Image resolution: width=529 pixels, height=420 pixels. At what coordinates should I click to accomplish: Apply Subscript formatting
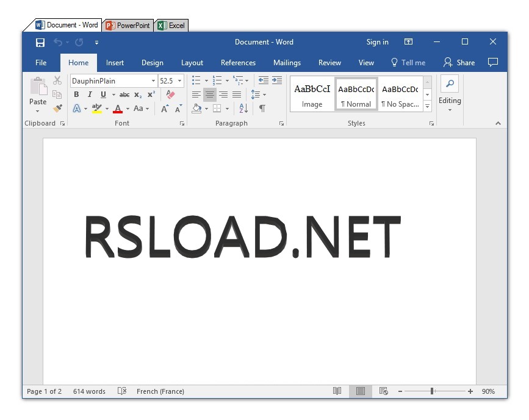tap(138, 94)
